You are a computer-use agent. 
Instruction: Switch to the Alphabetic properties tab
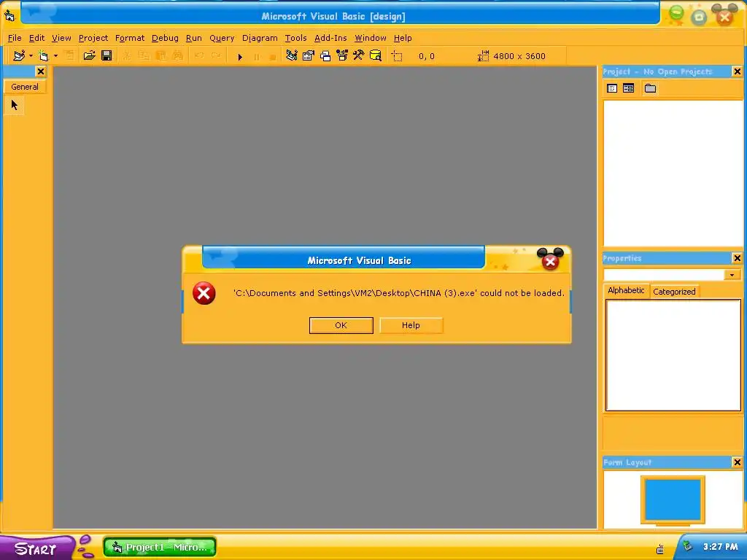click(x=626, y=290)
